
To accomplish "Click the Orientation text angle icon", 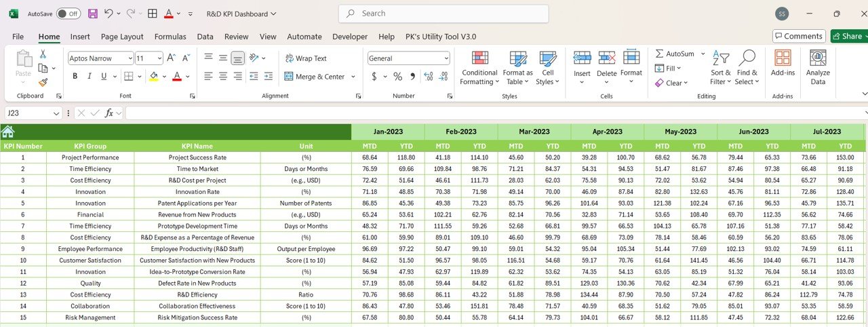I will tap(254, 58).
